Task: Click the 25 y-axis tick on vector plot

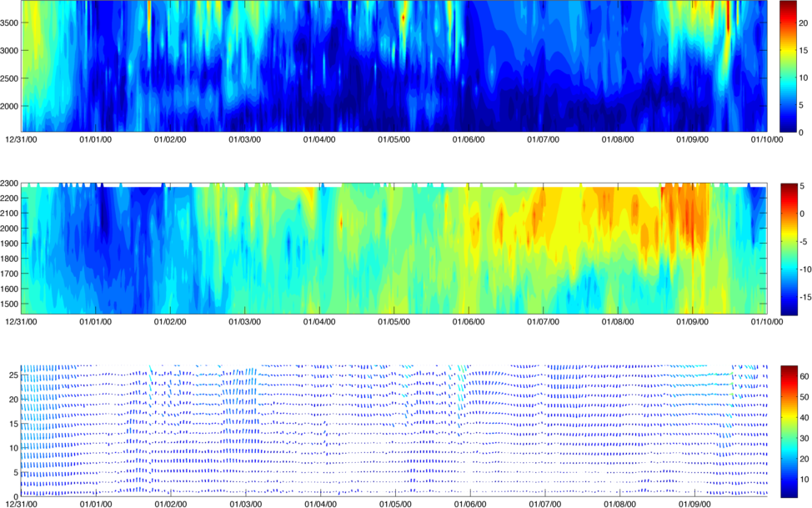Action: coord(14,375)
